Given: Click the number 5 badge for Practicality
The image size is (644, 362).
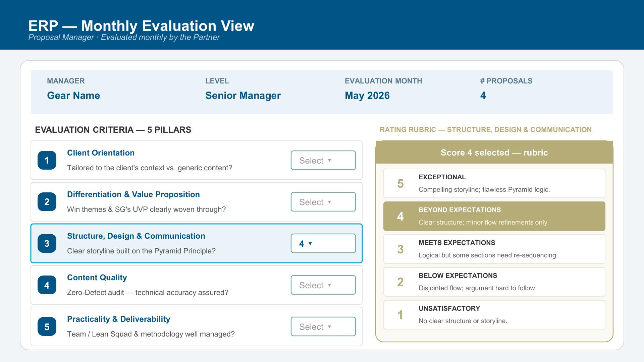Looking at the screenshot, I should (47, 326).
